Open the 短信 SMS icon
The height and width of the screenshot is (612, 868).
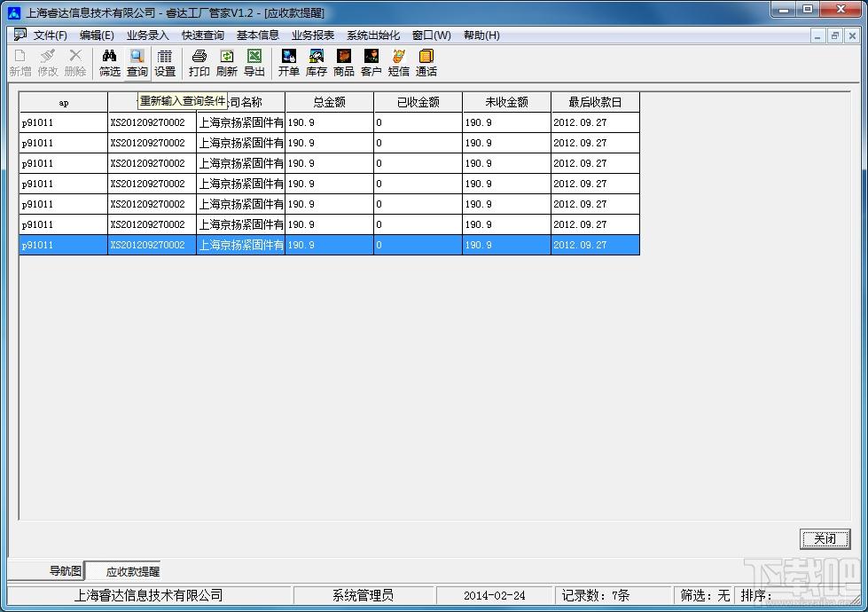coord(399,63)
